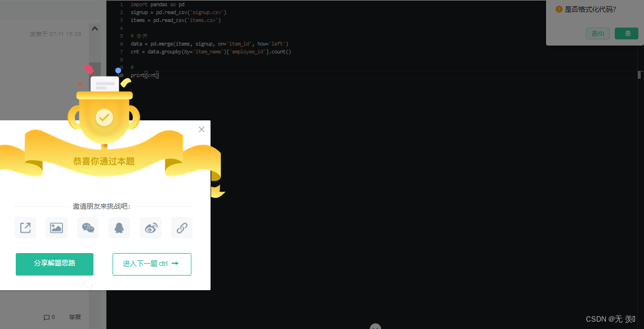Viewport: 644px width, 329px height.
Task: Click the external share icon in dialog
Action: point(25,228)
